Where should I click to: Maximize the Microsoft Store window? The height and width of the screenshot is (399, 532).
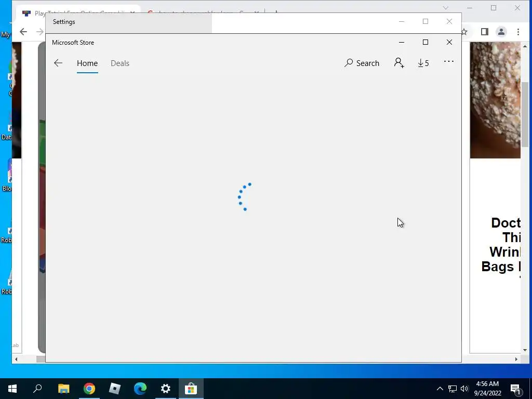pyautogui.click(x=425, y=42)
